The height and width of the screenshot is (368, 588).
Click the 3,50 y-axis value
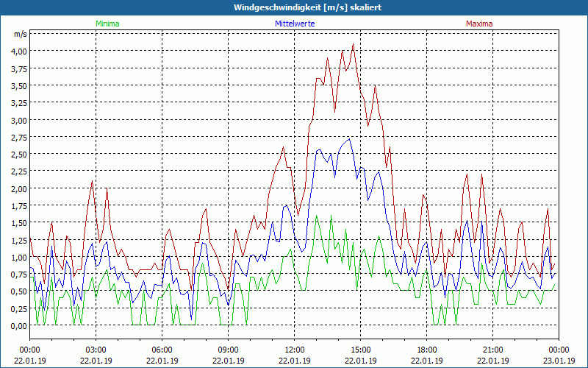(19, 86)
